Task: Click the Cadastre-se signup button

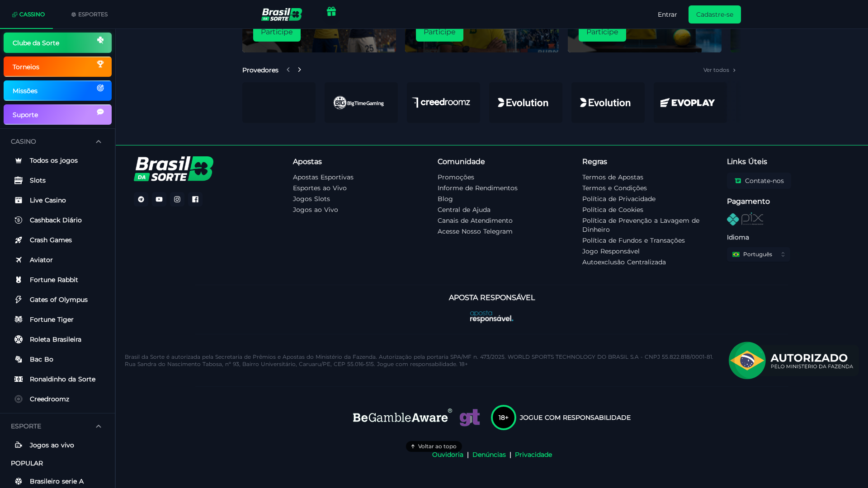Action: [x=715, y=14]
